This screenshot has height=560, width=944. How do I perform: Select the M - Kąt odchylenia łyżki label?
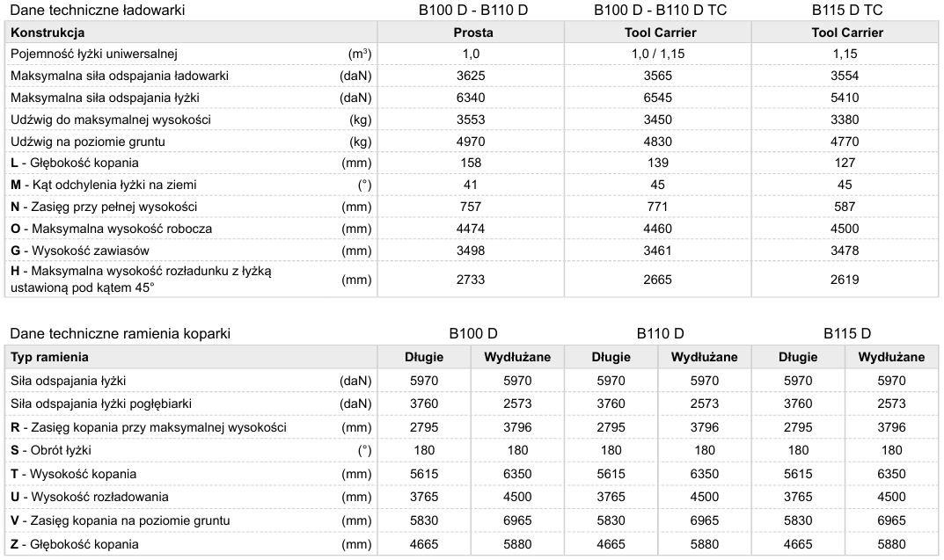(104, 185)
